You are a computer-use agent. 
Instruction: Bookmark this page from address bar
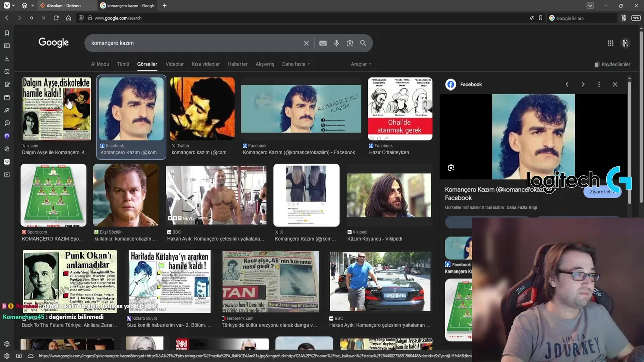541,18
